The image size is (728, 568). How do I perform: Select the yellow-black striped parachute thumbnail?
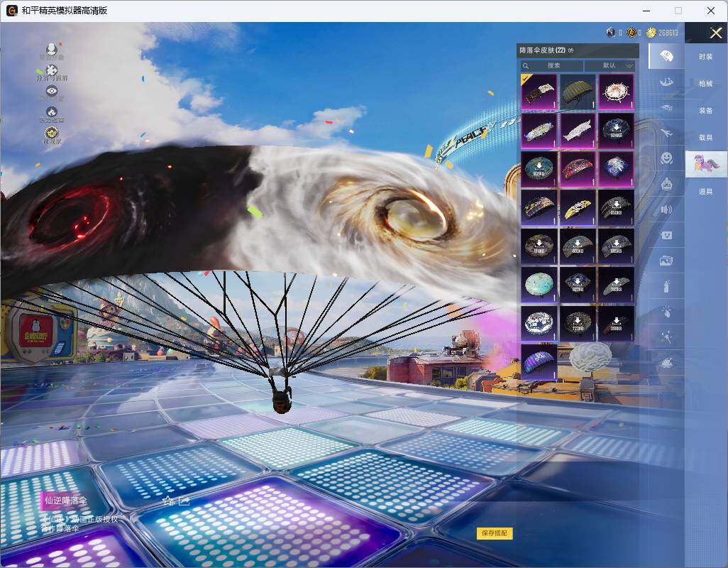[x=578, y=207]
